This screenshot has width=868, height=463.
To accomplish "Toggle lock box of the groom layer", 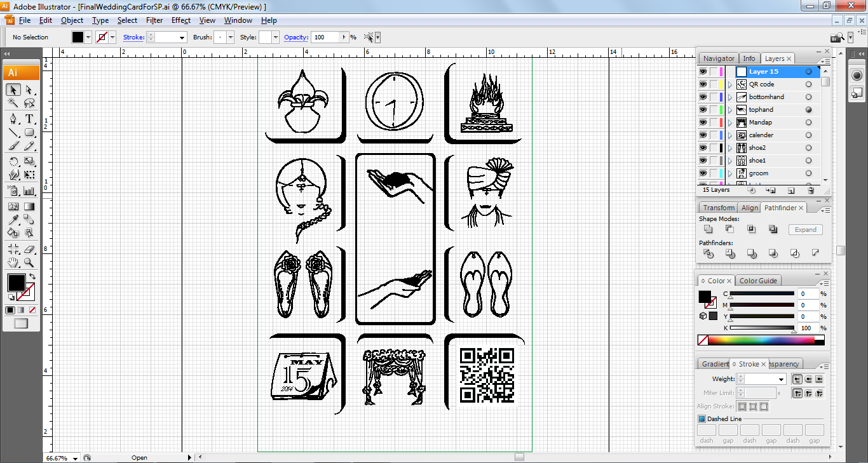I will tap(714, 173).
